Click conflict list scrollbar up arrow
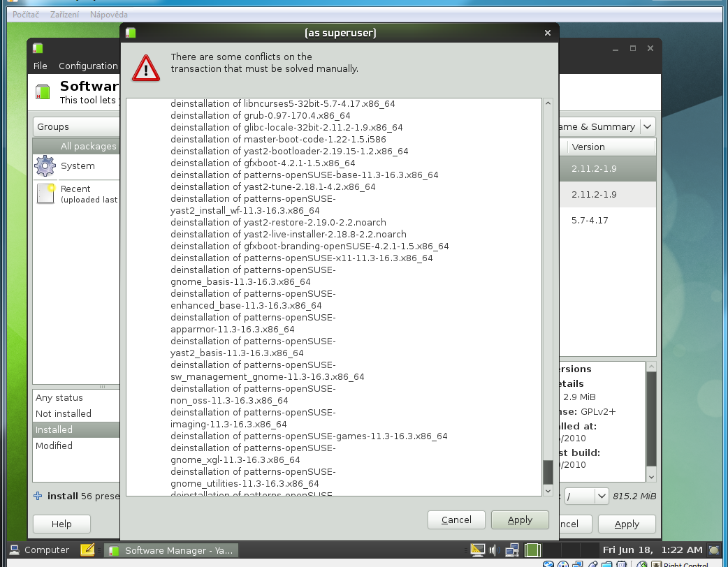The height and width of the screenshot is (567, 728). (x=548, y=103)
